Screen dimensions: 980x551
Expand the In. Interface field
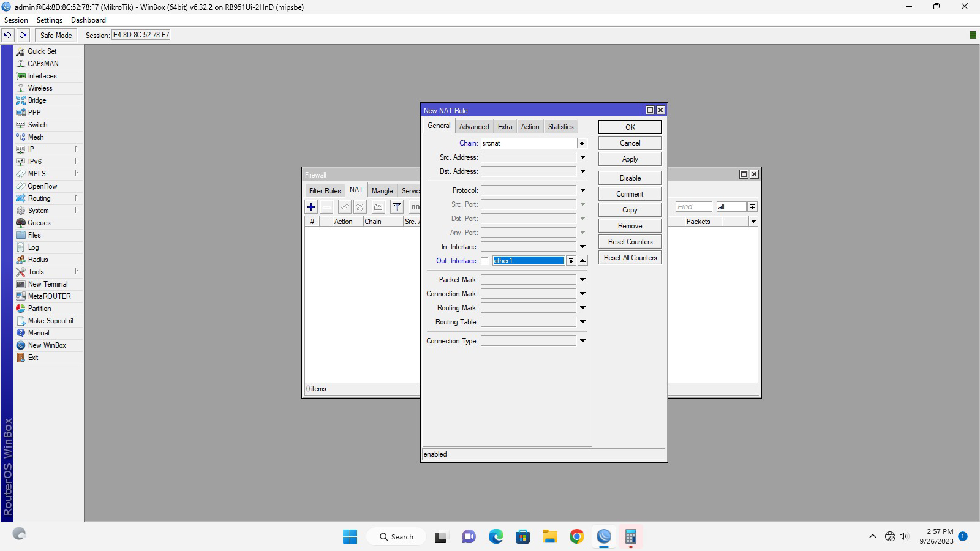(x=582, y=247)
